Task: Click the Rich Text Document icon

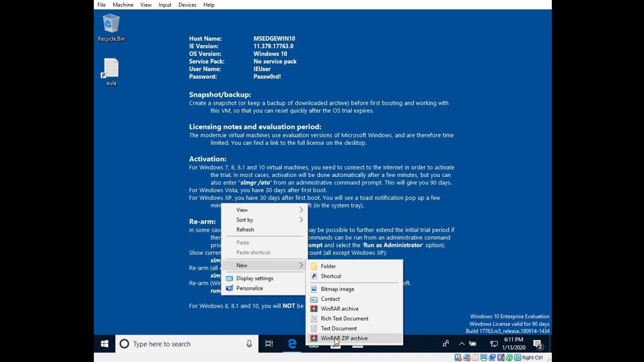Action: click(314, 319)
